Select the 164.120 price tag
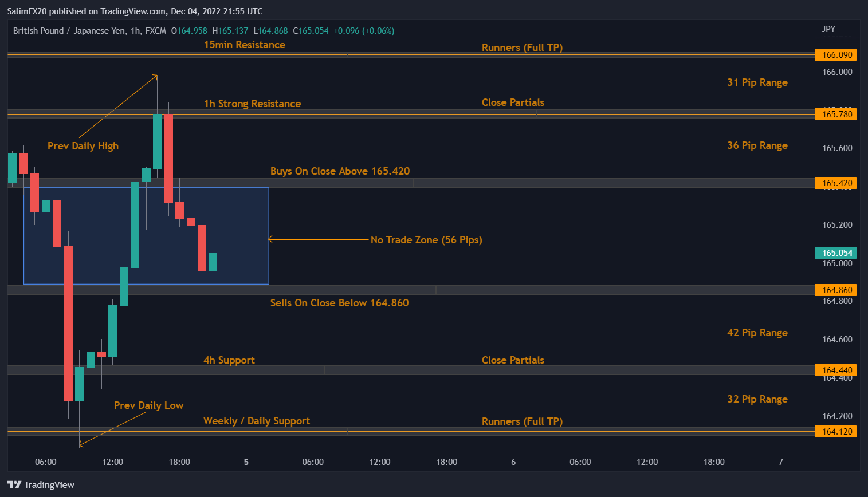Image resolution: width=868 pixels, height=497 pixels. [836, 432]
